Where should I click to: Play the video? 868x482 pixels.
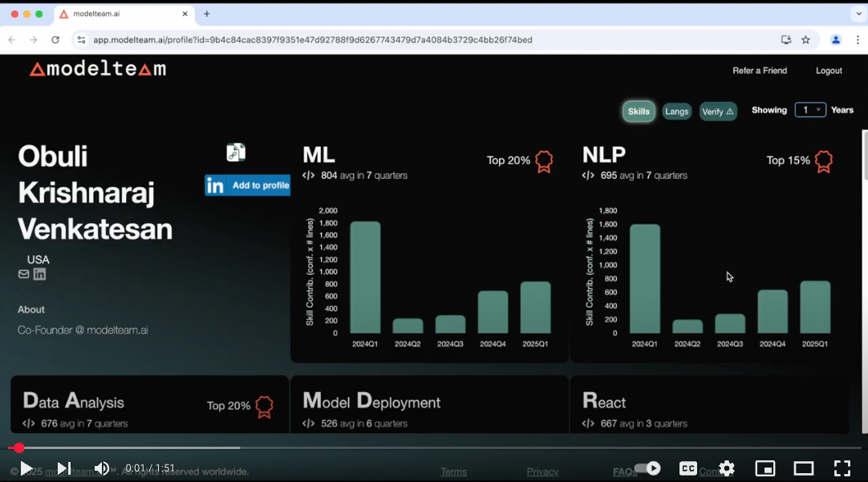tap(26, 468)
